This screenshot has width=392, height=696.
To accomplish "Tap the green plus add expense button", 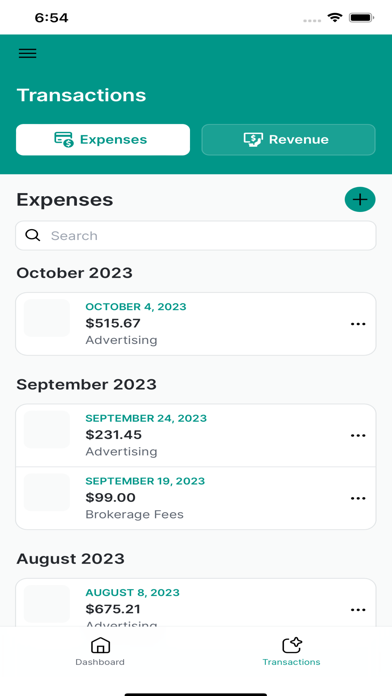I will coord(360,200).
